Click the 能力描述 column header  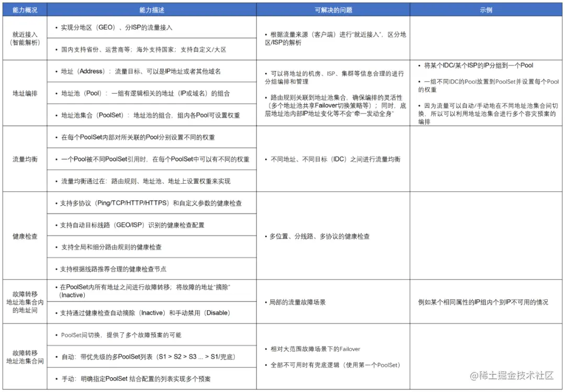151,9
